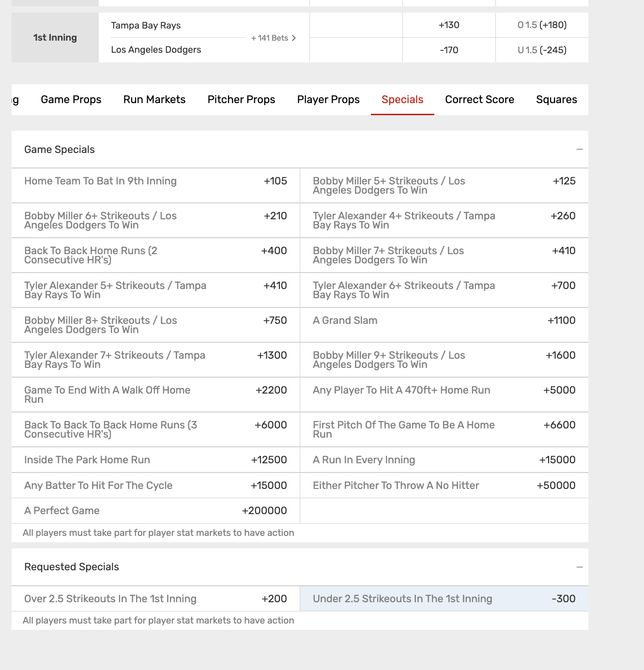
Task: Go to the Player Props tab
Action: tap(328, 100)
